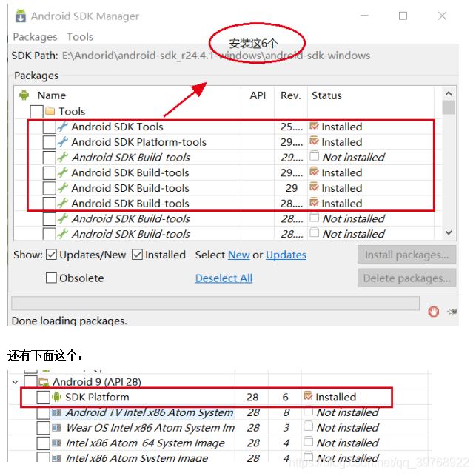Click Not installed status icon for Atom_64 System Image
The height and width of the screenshot is (476, 476).
[x=308, y=441]
